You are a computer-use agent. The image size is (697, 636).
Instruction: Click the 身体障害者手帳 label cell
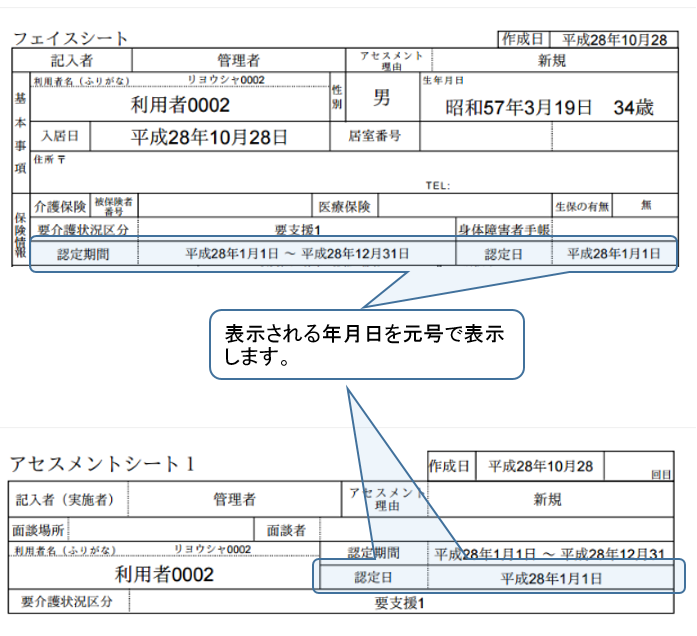[x=503, y=230]
